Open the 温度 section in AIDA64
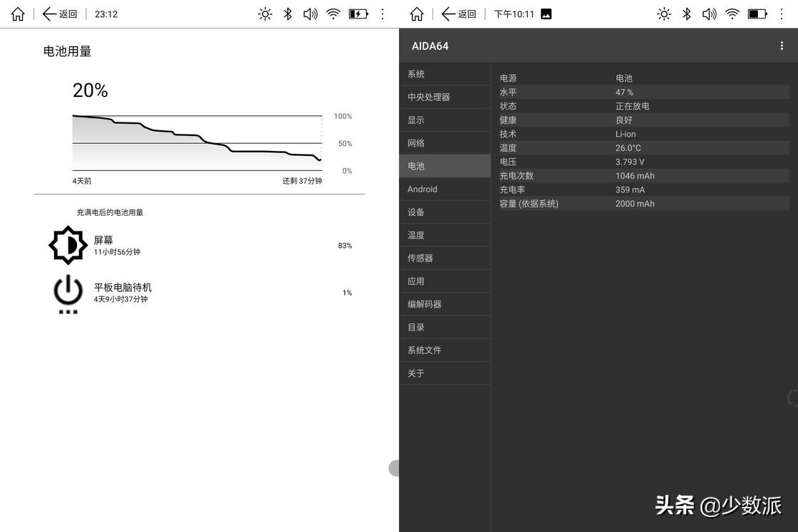Image resolution: width=798 pixels, height=532 pixels. click(x=445, y=235)
